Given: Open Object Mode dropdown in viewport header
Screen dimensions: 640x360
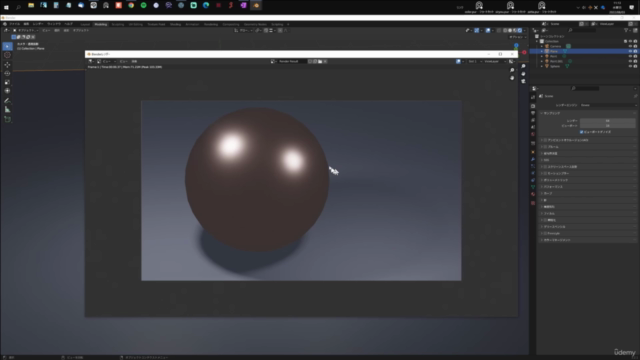Looking at the screenshot, I should (27, 30).
